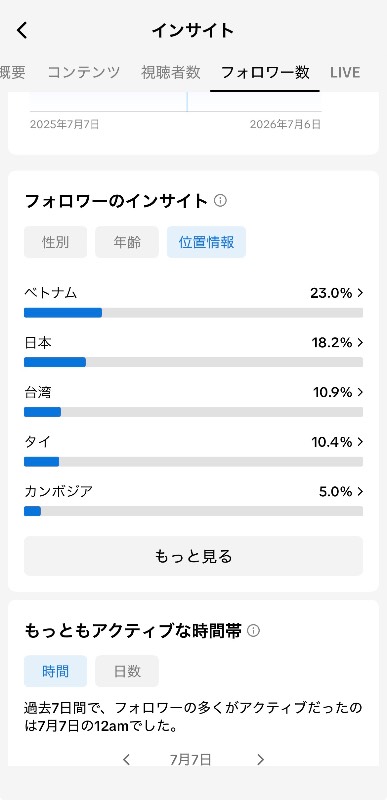The image size is (387, 800).
Task: Expand カンボジア 5.0% chevron
Action: tap(360, 491)
